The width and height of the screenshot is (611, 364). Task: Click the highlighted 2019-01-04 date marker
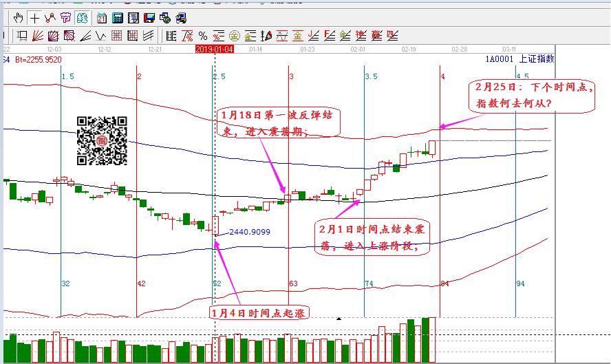click(x=214, y=49)
